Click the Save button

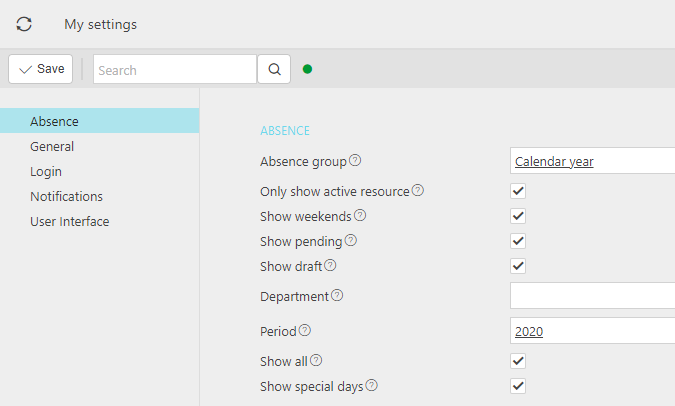click(x=41, y=69)
